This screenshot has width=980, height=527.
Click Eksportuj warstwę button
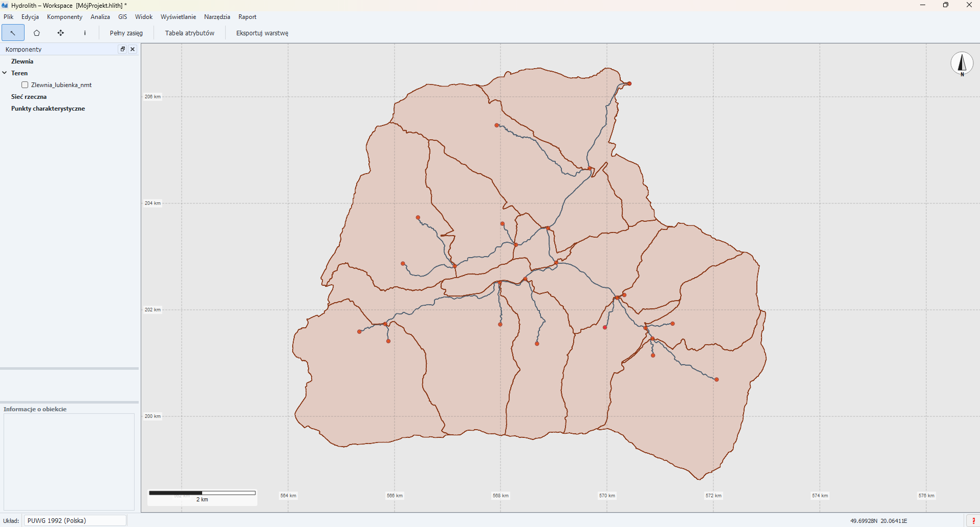(262, 33)
